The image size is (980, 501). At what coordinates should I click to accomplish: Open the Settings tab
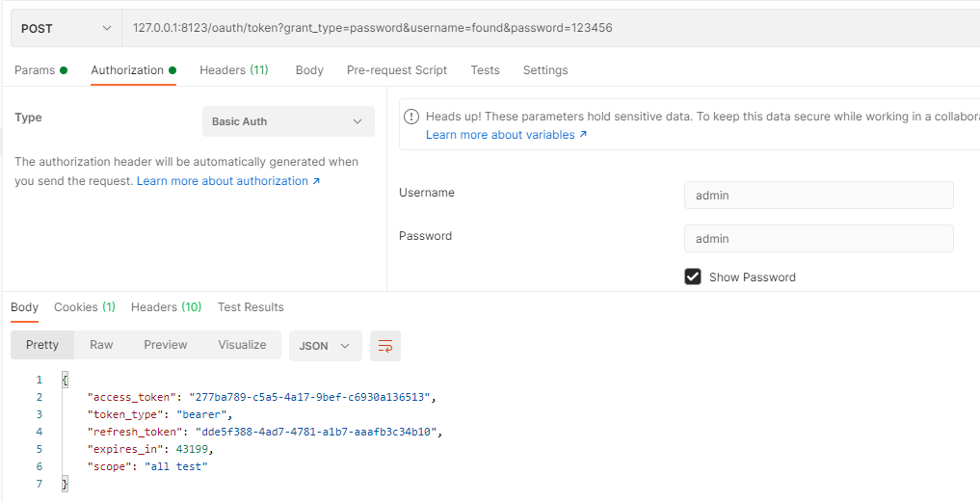(545, 70)
